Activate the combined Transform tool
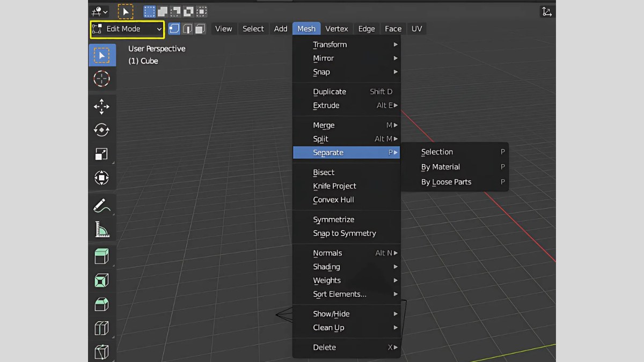This screenshot has width=644, height=362. (x=102, y=178)
